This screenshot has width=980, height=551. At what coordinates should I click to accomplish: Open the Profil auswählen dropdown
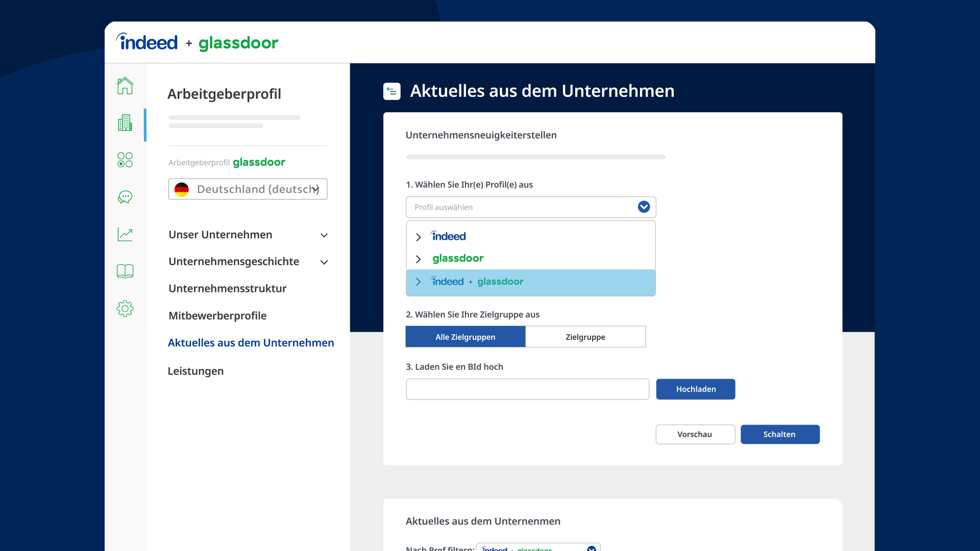[531, 207]
